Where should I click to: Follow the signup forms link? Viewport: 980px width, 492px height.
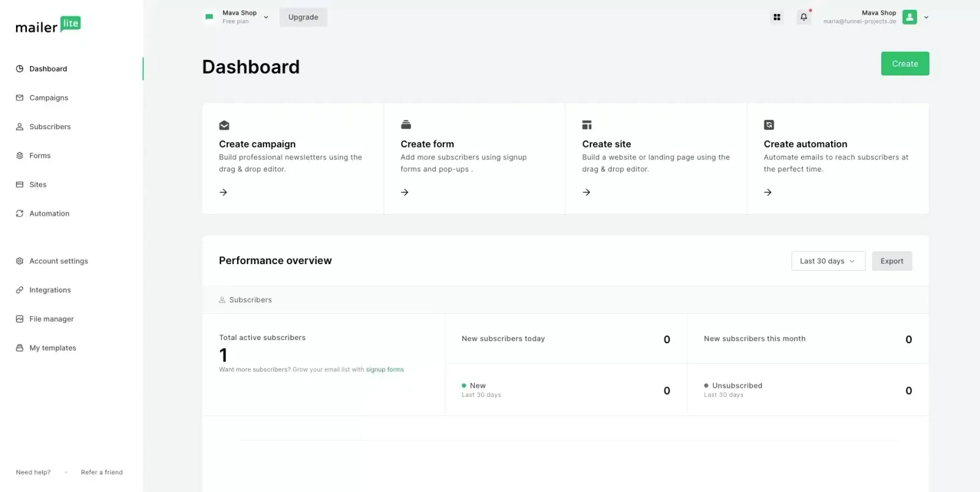[385, 369]
